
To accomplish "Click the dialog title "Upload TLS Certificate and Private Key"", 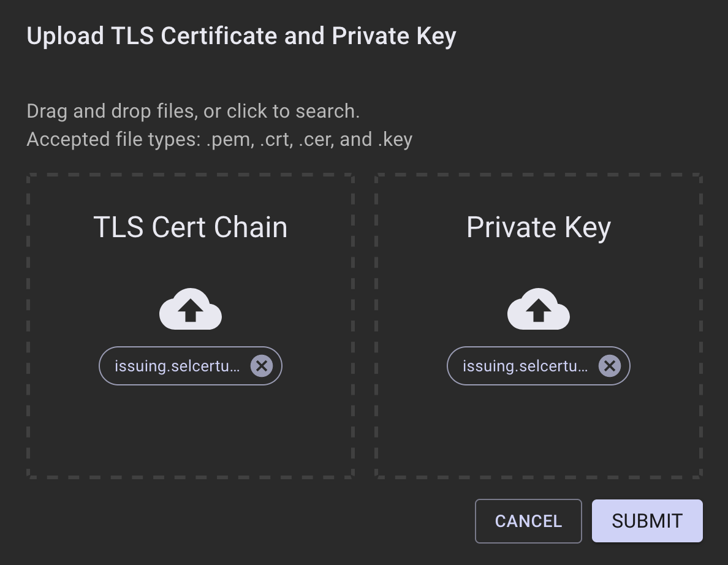I will pos(241,36).
